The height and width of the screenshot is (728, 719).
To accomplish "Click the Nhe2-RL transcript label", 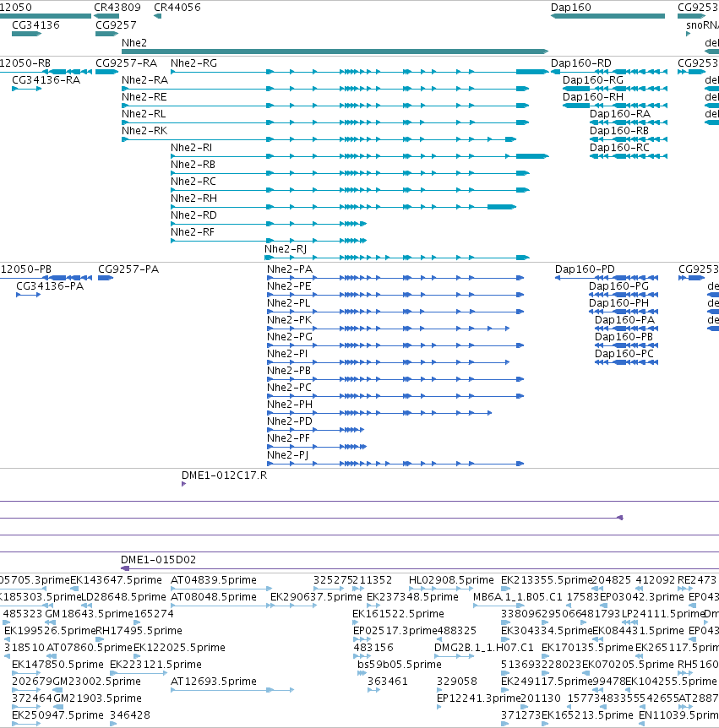I will pyautogui.click(x=144, y=114).
